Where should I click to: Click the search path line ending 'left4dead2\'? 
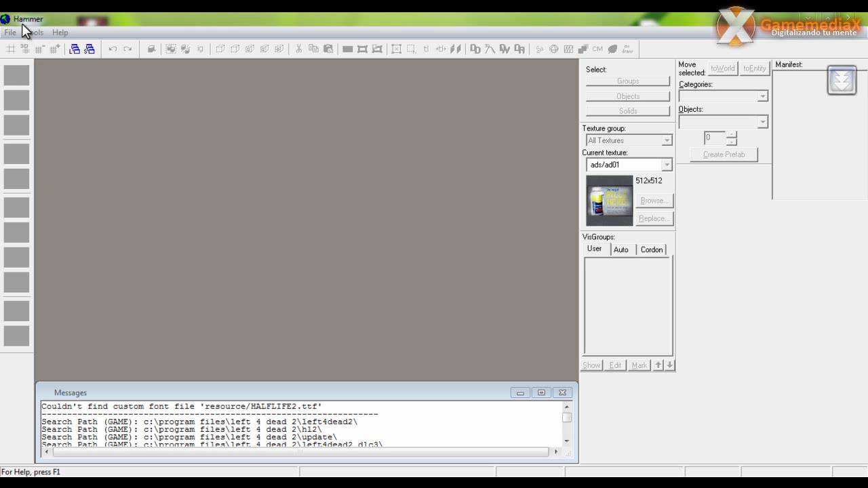[199, 422]
